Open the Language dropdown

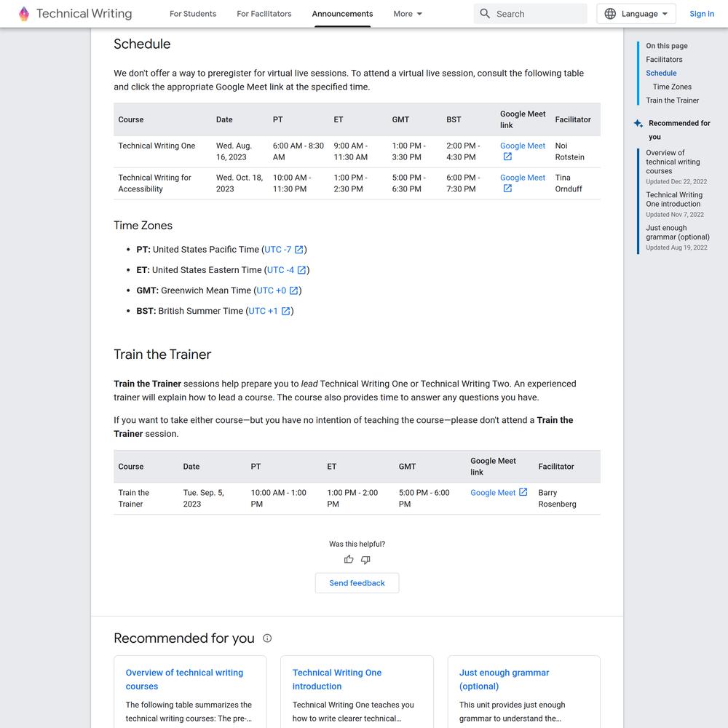pyautogui.click(x=636, y=14)
